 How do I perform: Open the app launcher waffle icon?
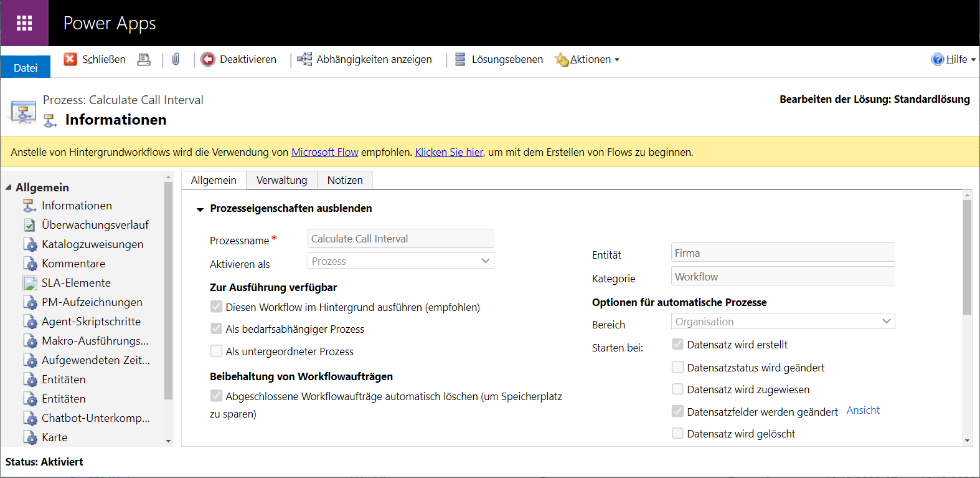pyautogui.click(x=24, y=23)
